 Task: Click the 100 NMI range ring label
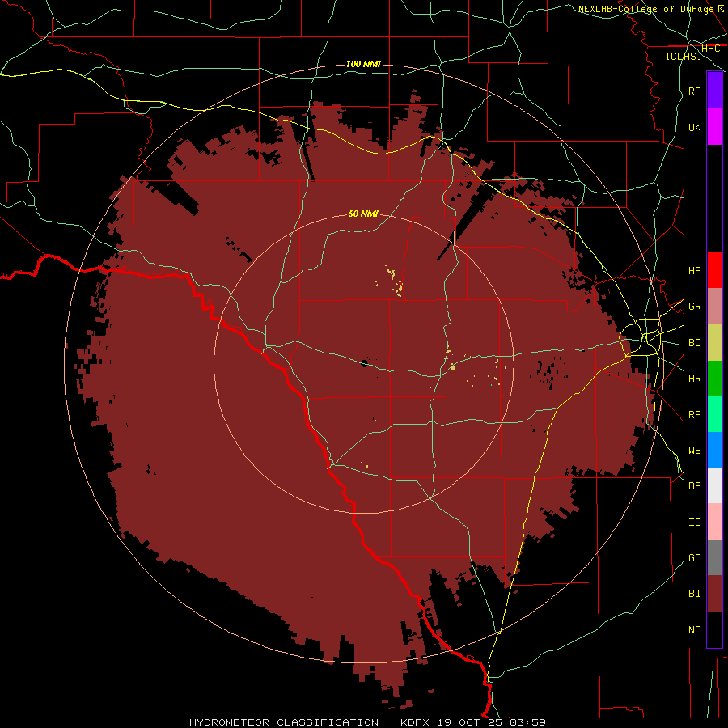363,64
